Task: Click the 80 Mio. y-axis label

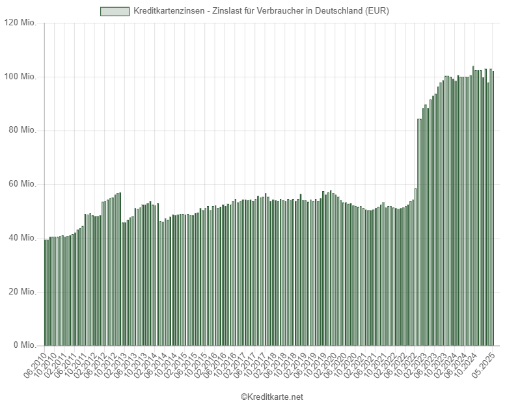Action: 23,130
